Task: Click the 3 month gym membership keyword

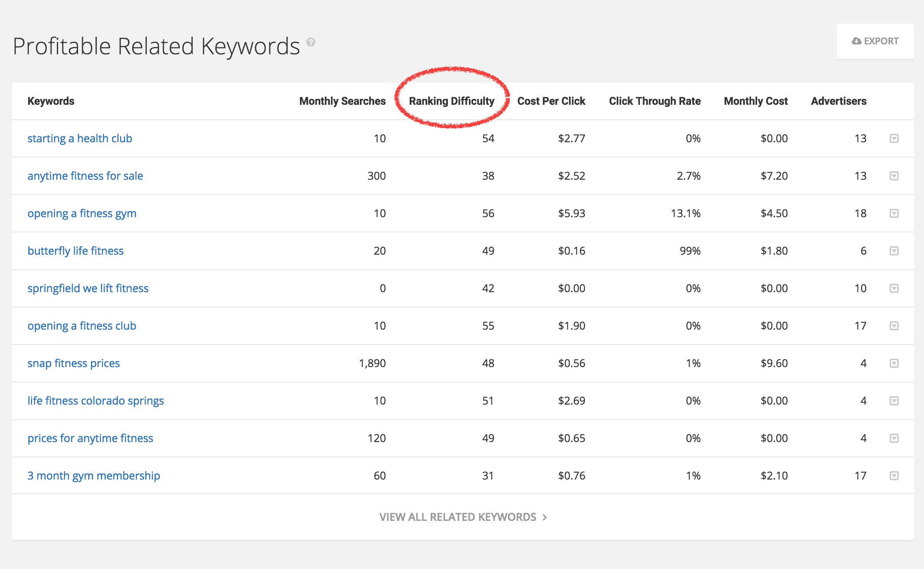Action: 94,476
